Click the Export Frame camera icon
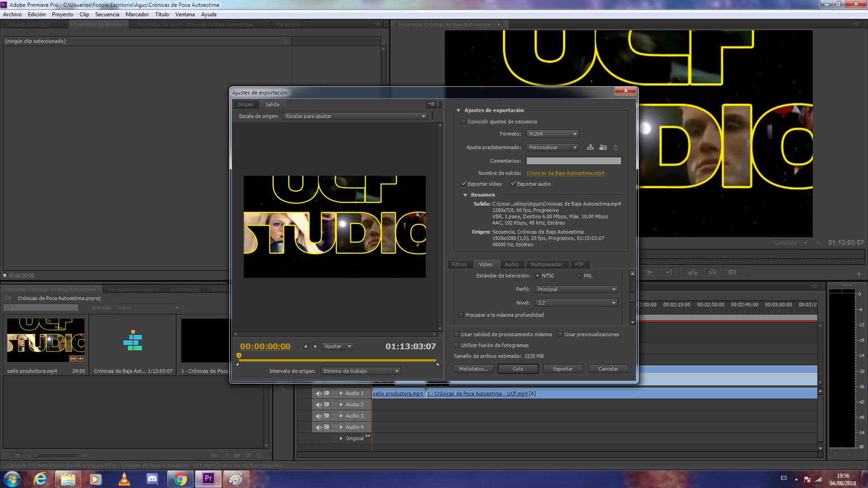 click(732, 272)
